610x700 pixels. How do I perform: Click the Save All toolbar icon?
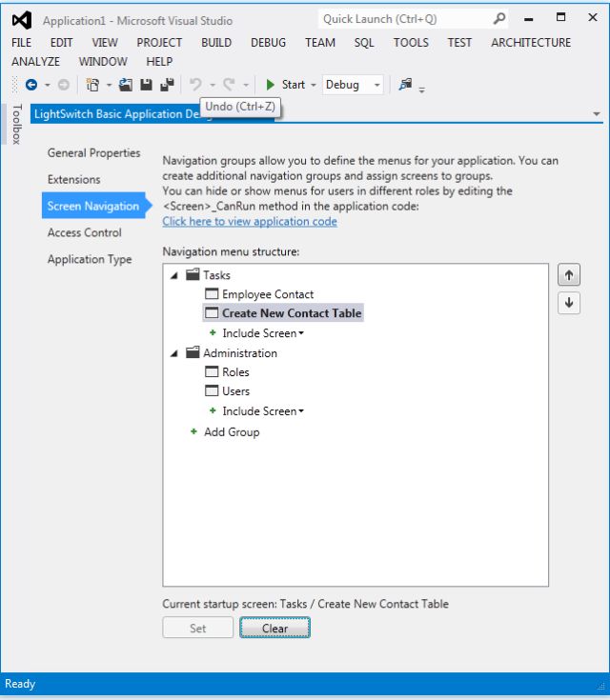click(167, 85)
